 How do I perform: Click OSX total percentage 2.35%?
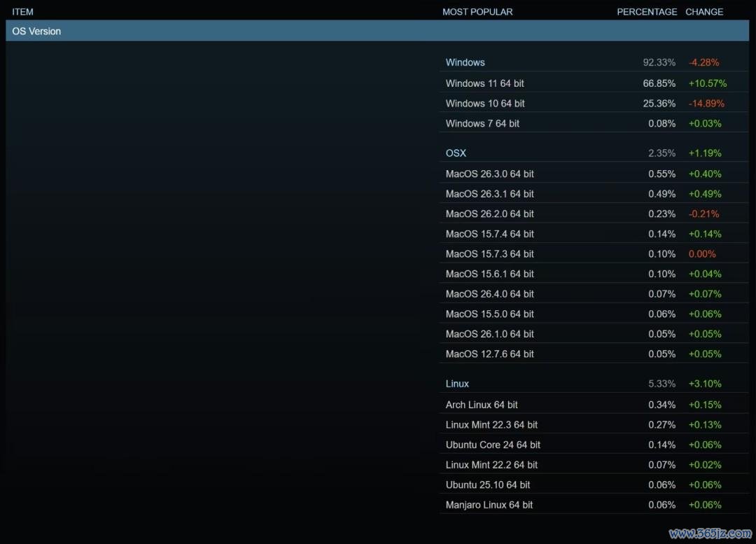662,153
